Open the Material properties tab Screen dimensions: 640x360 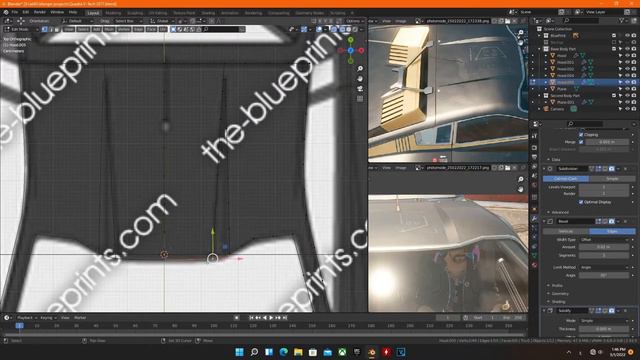click(x=534, y=265)
